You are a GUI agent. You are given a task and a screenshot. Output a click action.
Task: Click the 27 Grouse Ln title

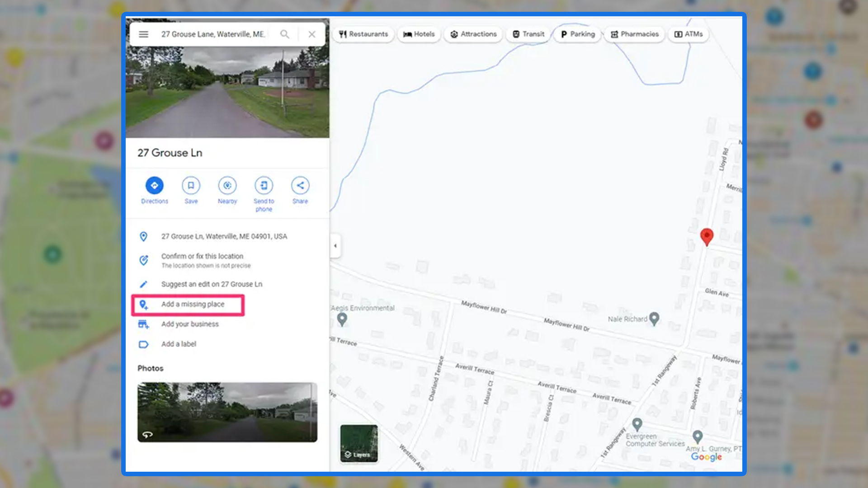[170, 153]
